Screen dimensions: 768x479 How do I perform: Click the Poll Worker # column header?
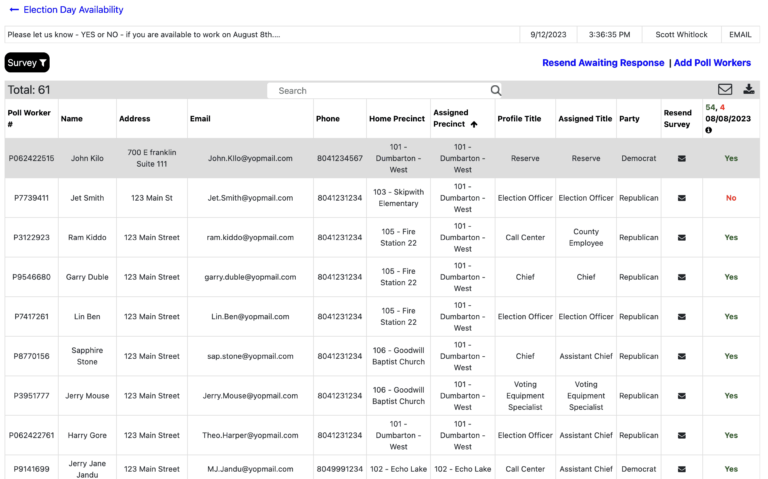[x=29, y=119]
